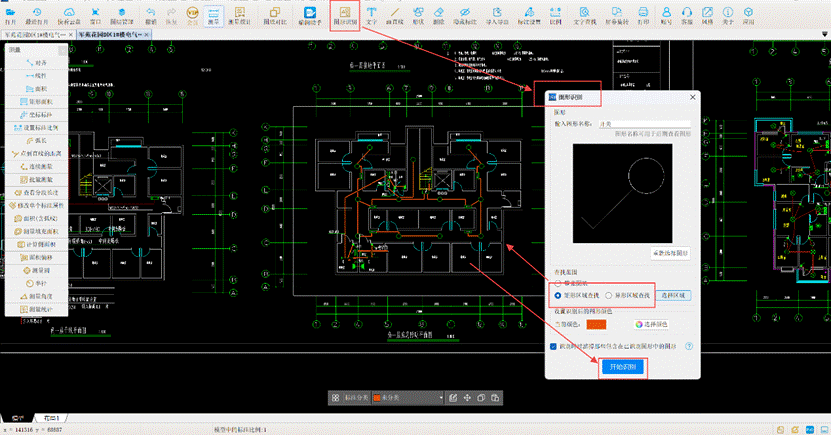831x435 pixels.
Task: Click the blue start recognition button
Action: click(x=622, y=367)
